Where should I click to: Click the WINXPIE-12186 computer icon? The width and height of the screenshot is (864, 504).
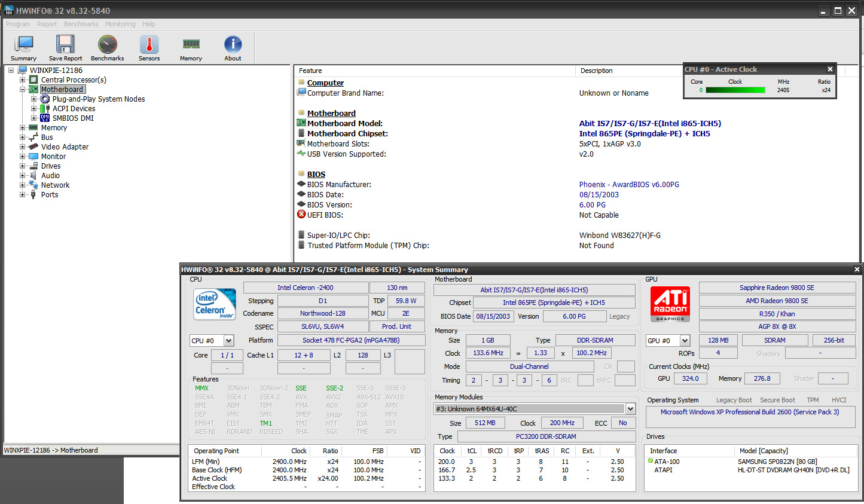click(22, 70)
